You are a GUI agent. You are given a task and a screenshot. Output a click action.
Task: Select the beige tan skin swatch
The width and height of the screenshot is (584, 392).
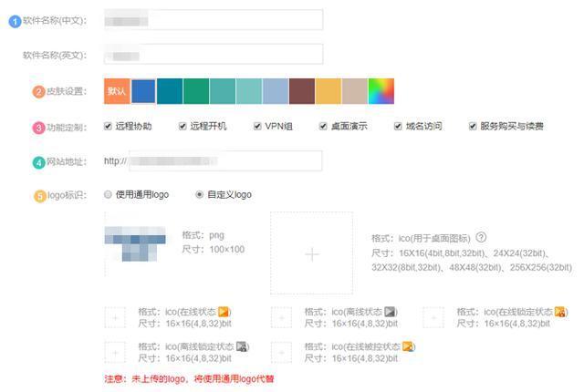tap(355, 91)
